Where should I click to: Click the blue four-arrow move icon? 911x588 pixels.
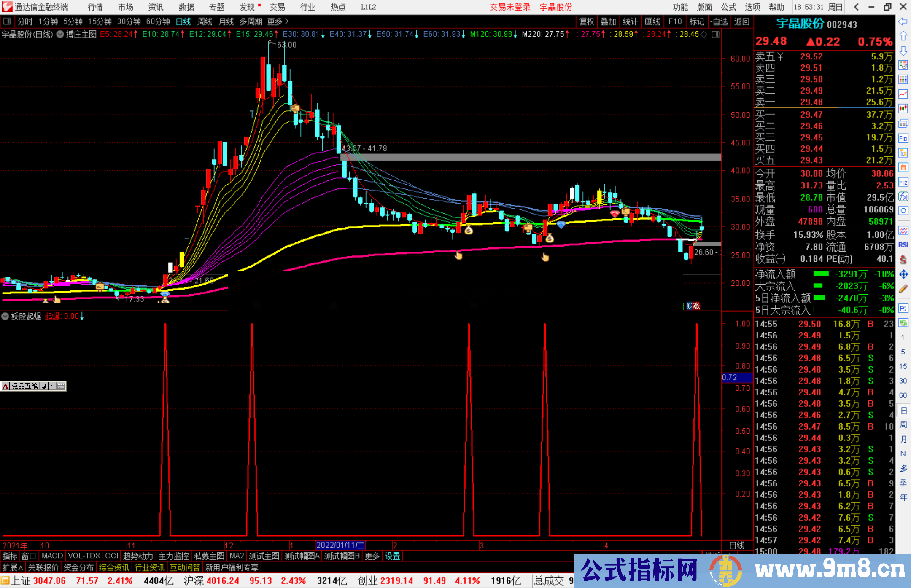pyautogui.click(x=903, y=274)
